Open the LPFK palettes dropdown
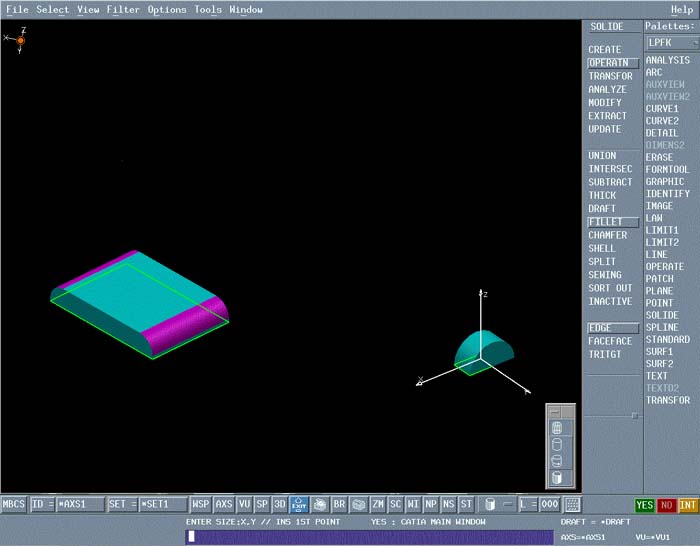The image size is (700, 546). (669, 42)
